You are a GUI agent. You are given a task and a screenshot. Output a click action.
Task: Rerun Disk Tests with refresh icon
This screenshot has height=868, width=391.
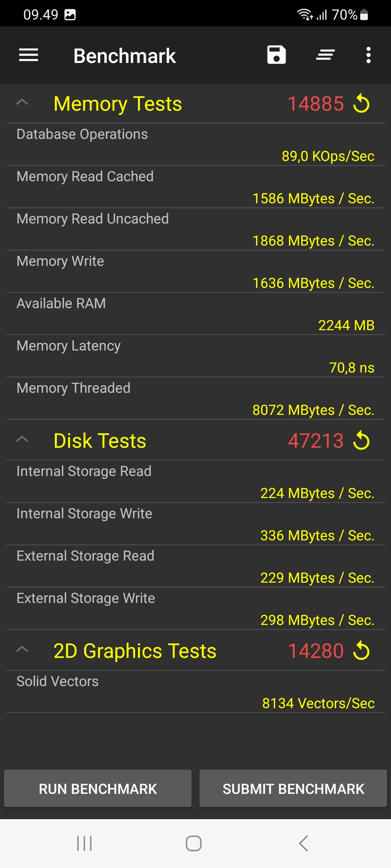tap(361, 441)
